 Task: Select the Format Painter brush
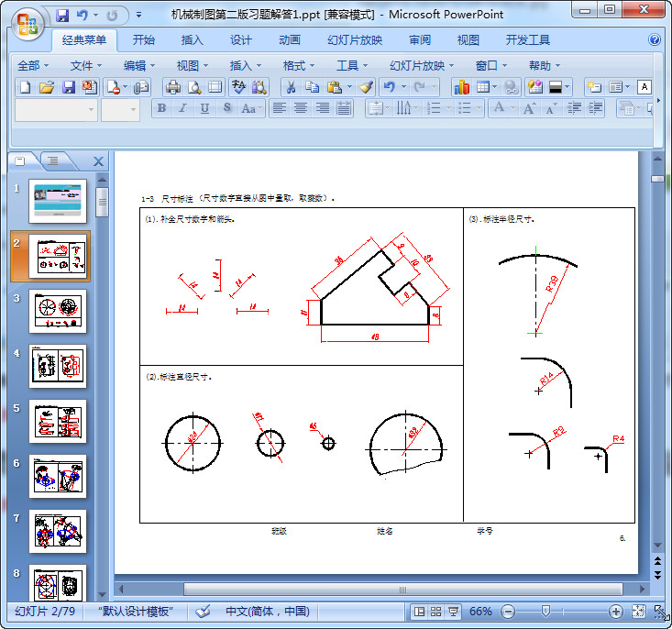coord(366,87)
